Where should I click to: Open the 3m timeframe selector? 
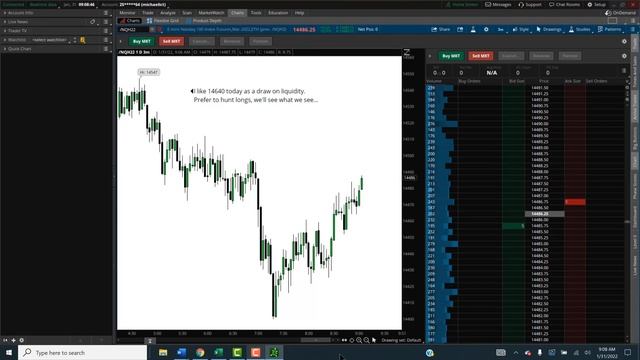click(x=501, y=29)
